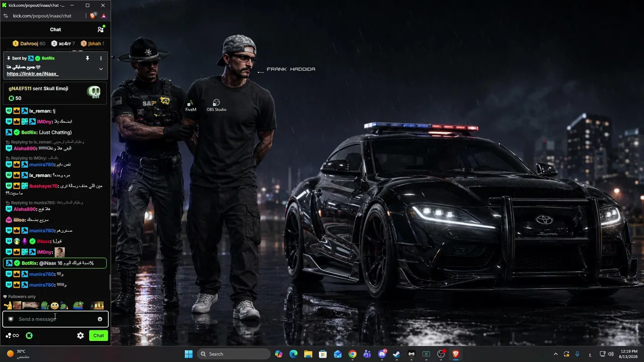This screenshot has height=362, width=644.
Task: Open File Explorer from the taskbar
Action: pyautogui.click(x=308, y=354)
